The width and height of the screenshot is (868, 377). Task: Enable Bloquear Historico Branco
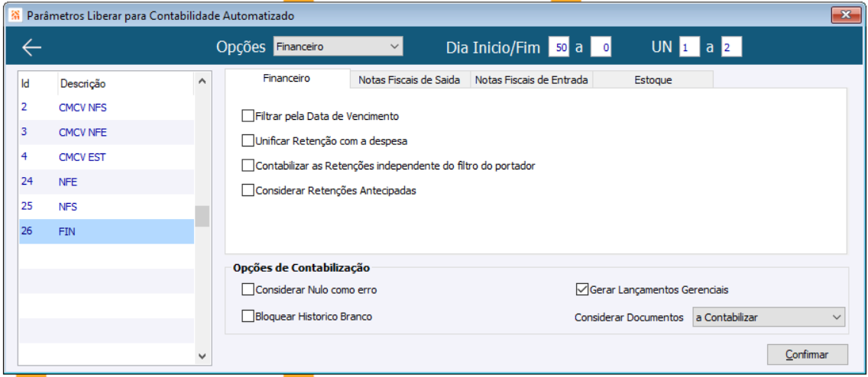[248, 316]
